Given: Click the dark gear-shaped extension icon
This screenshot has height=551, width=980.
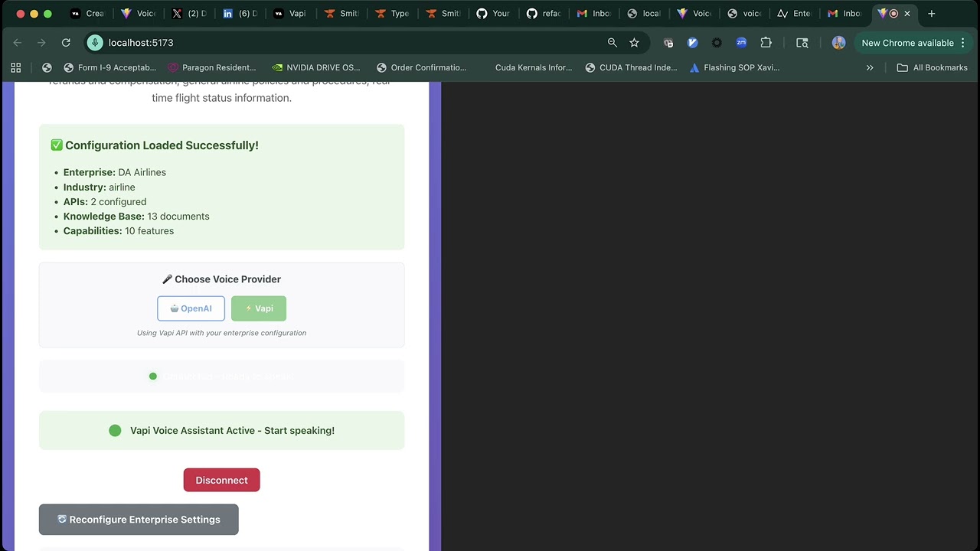Looking at the screenshot, I should point(717,43).
